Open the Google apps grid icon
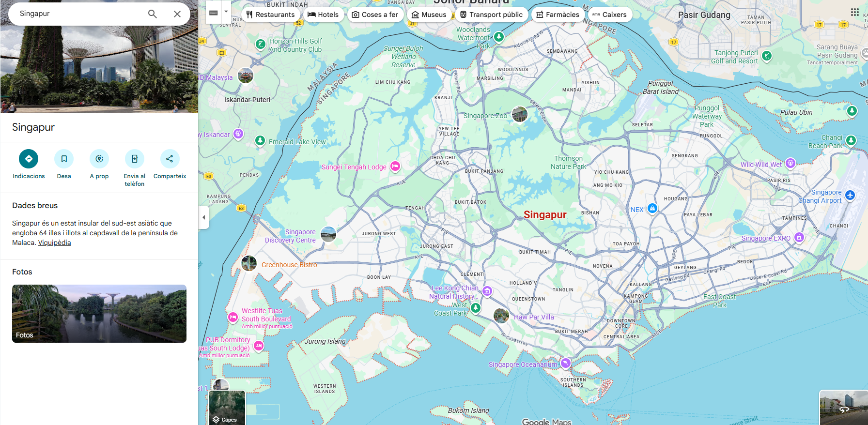The width and height of the screenshot is (868, 425). 855,12
